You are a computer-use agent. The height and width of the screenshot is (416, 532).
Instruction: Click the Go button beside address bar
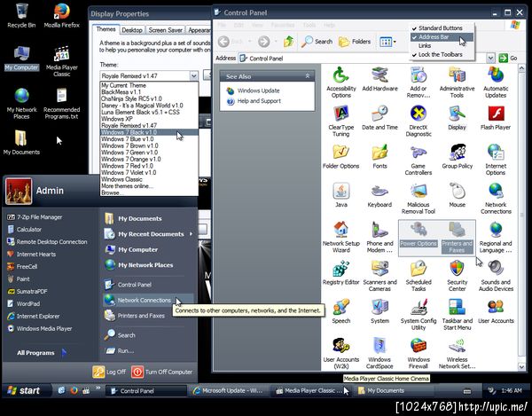point(508,59)
